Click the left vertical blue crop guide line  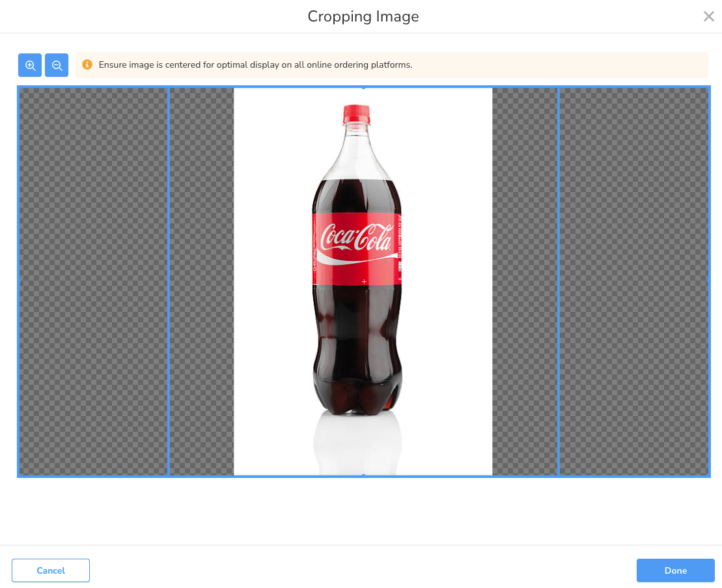pos(169,281)
